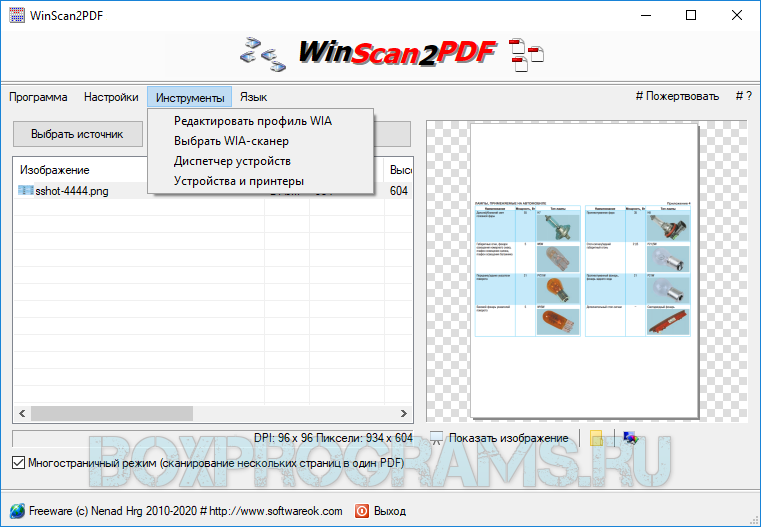Toggle Многостраничный режим checkbox
The height and width of the screenshot is (527, 761).
click(18, 462)
